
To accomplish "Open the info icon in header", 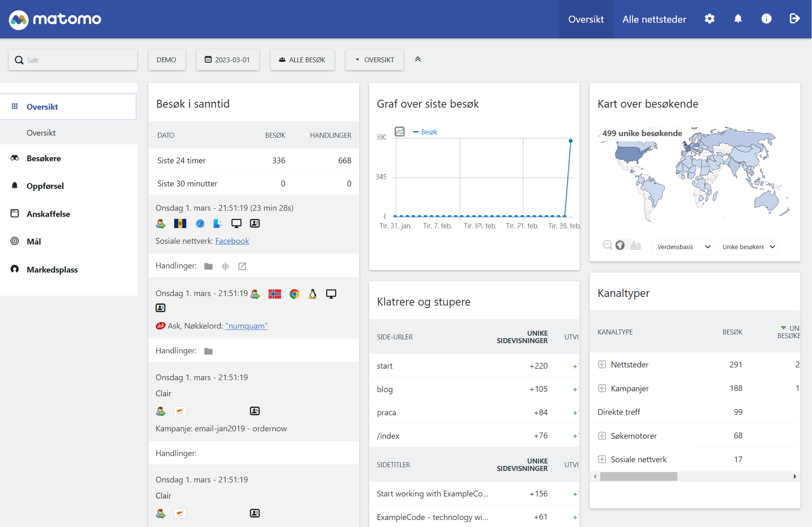I will [x=766, y=19].
